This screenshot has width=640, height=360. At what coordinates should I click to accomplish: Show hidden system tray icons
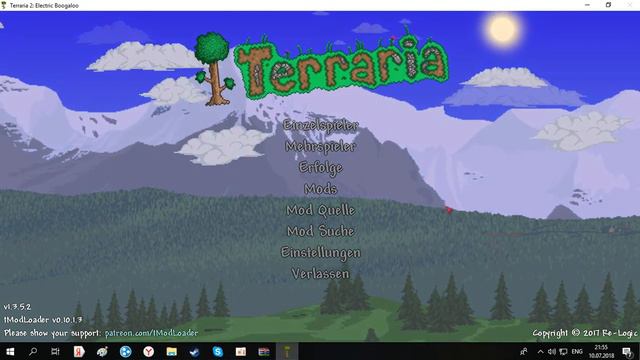540,351
